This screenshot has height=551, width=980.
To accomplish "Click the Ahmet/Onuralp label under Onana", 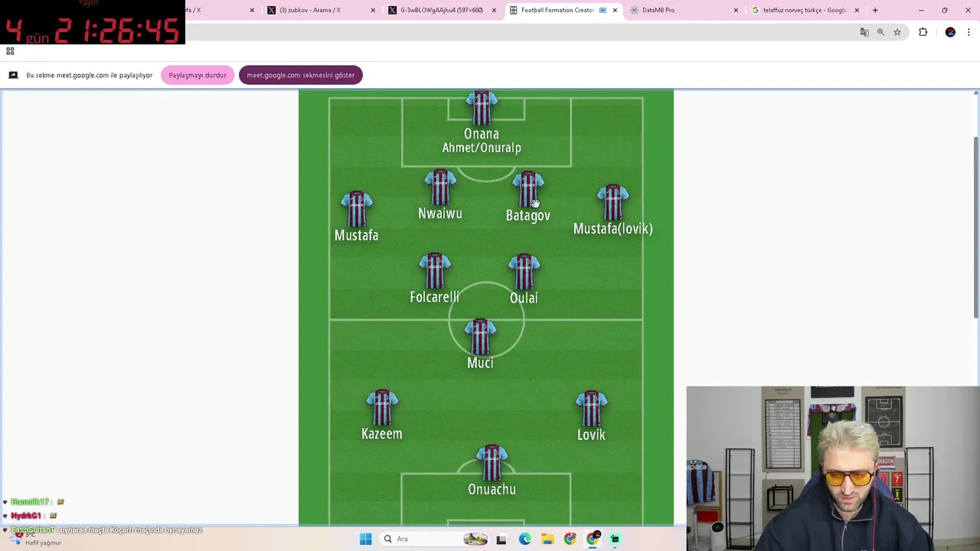I will click(482, 148).
